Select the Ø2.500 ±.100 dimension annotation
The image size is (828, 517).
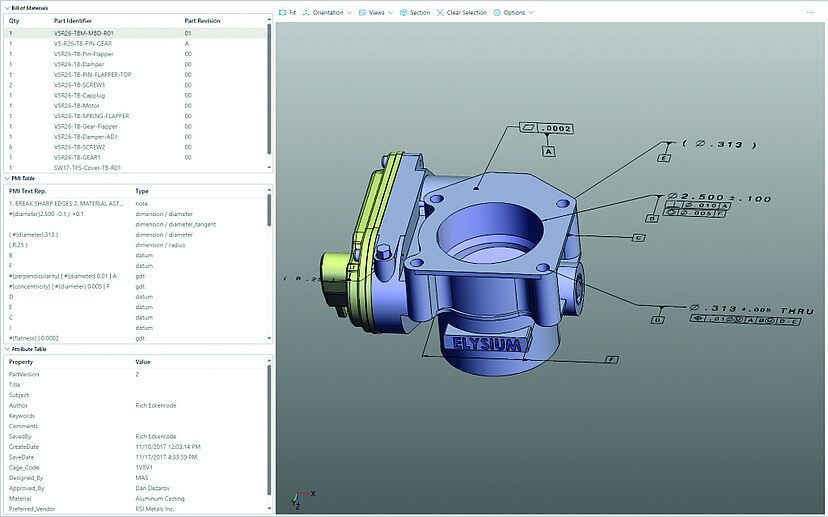point(719,198)
